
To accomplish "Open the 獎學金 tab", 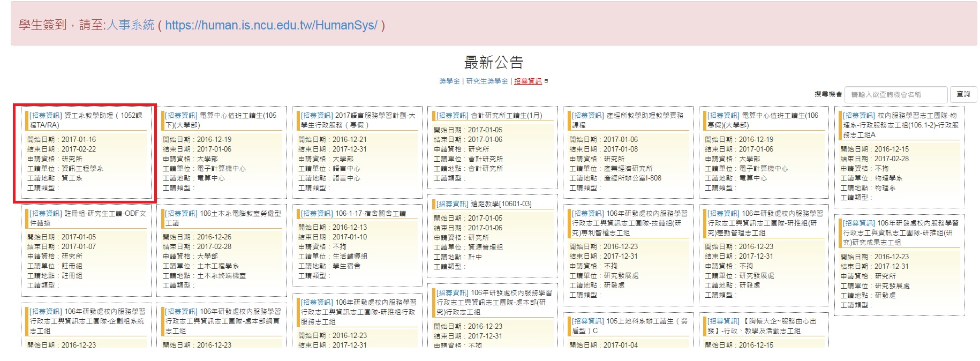I will [x=449, y=81].
